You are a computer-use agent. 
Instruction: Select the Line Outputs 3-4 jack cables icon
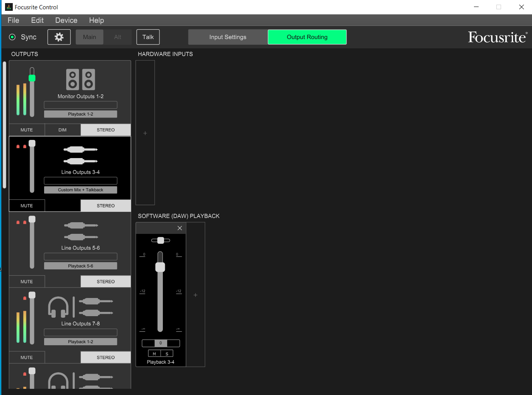(x=80, y=155)
